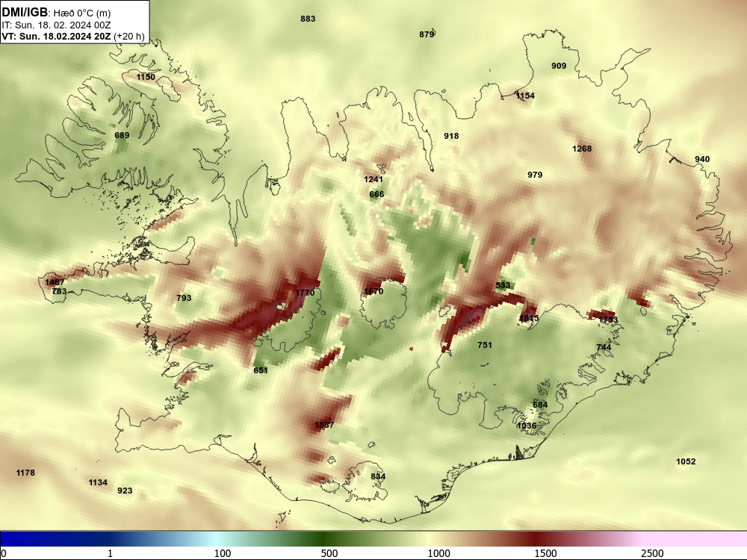Click the 783 value on Snæfellsnes
The width and height of the screenshot is (747, 560).
tap(59, 291)
